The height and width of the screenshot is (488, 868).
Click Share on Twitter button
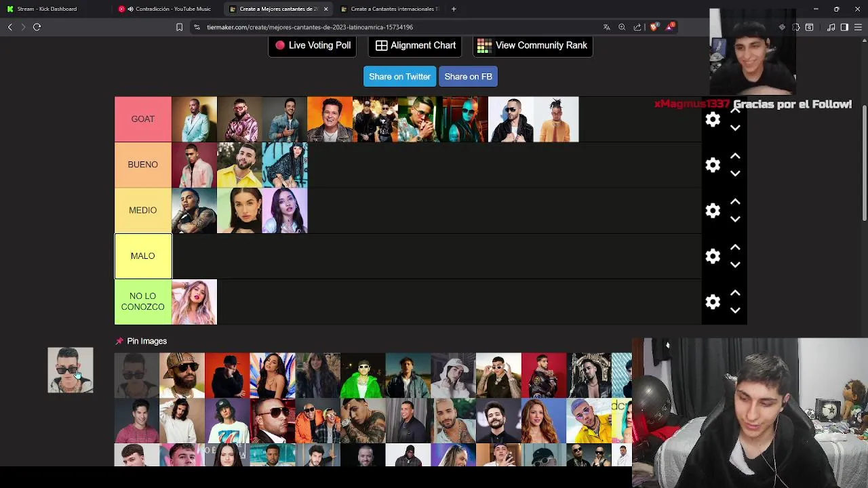399,77
